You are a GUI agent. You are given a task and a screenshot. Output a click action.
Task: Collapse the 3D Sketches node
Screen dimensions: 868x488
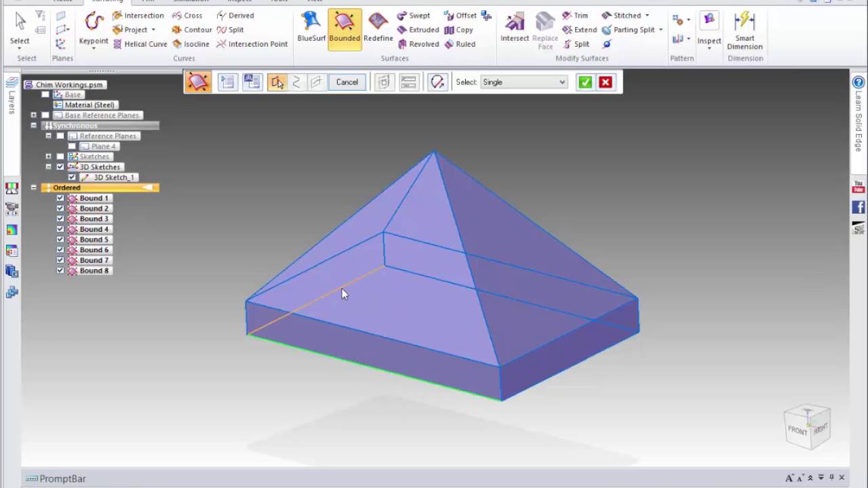[48, 167]
